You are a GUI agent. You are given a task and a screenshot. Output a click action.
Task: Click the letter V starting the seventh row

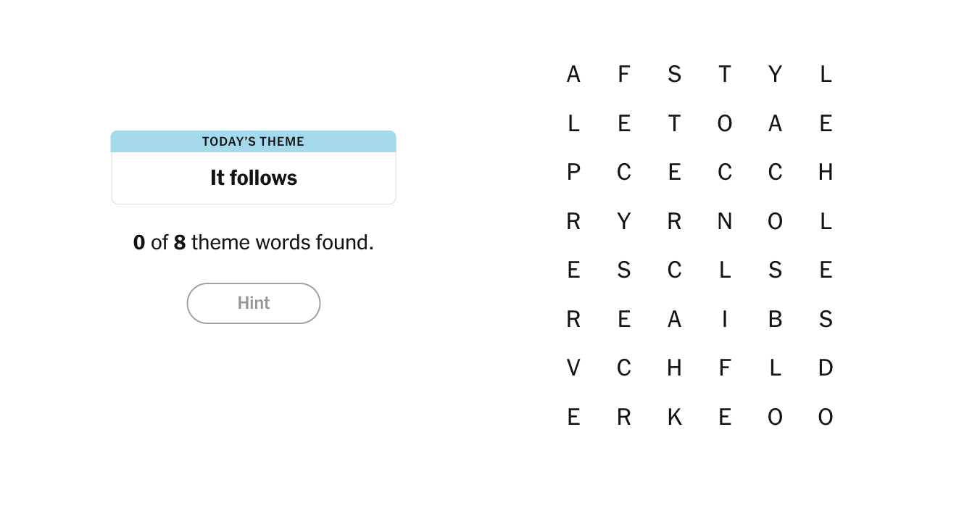[x=573, y=368]
